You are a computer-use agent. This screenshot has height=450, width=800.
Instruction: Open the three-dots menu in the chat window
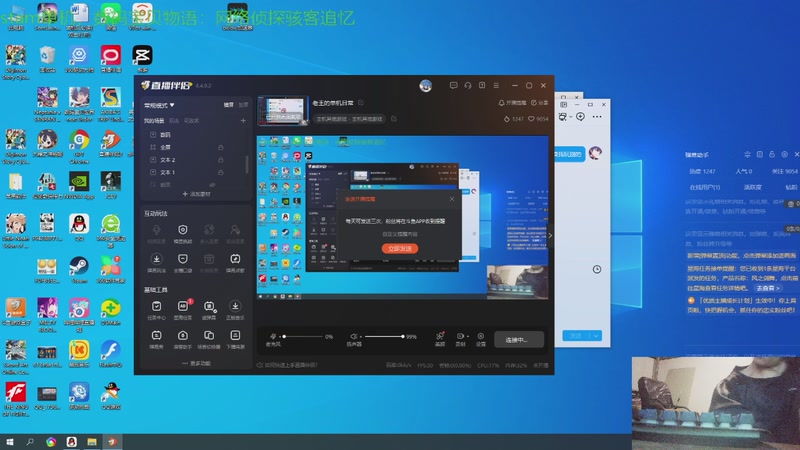[x=597, y=117]
